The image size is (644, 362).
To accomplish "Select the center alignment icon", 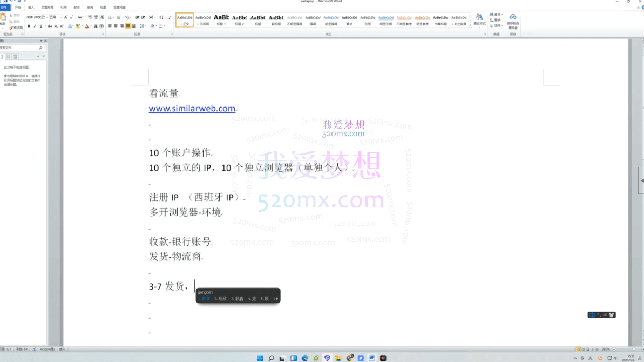I will click(x=115, y=25).
